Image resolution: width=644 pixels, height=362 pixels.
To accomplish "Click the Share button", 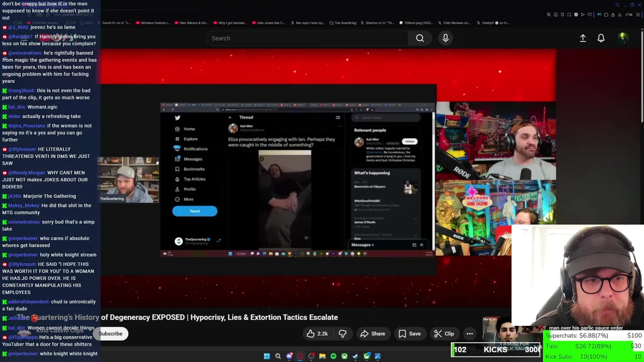I will (373, 334).
